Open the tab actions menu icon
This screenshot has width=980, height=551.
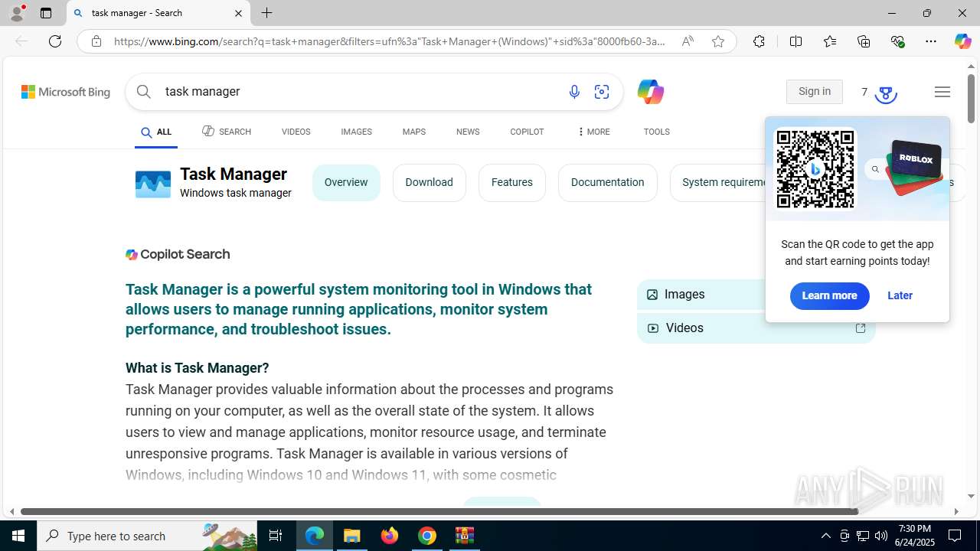click(46, 13)
